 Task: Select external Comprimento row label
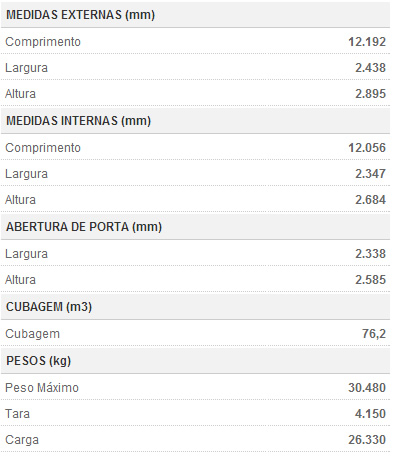[x=43, y=42]
